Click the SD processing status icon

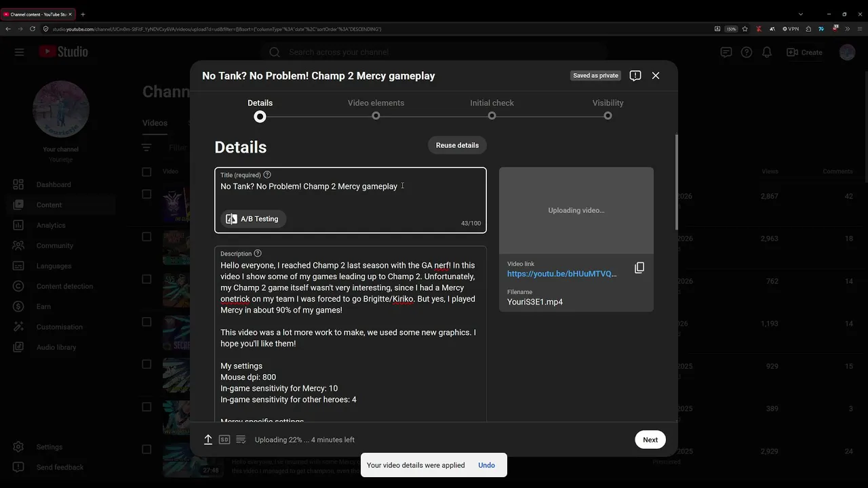pyautogui.click(x=224, y=440)
